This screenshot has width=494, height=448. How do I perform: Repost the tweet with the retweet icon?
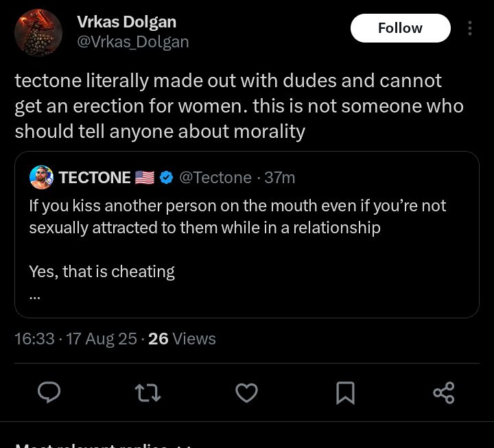coord(148,392)
